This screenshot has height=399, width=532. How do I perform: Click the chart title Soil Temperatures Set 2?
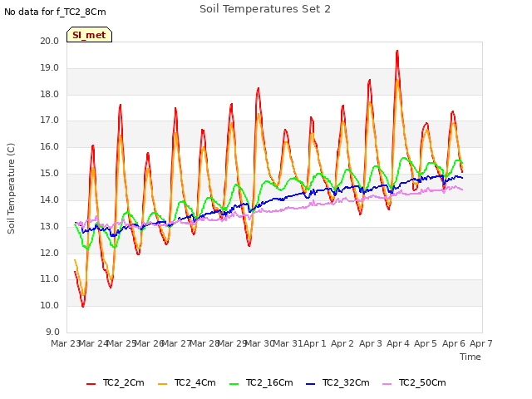pos(265,9)
